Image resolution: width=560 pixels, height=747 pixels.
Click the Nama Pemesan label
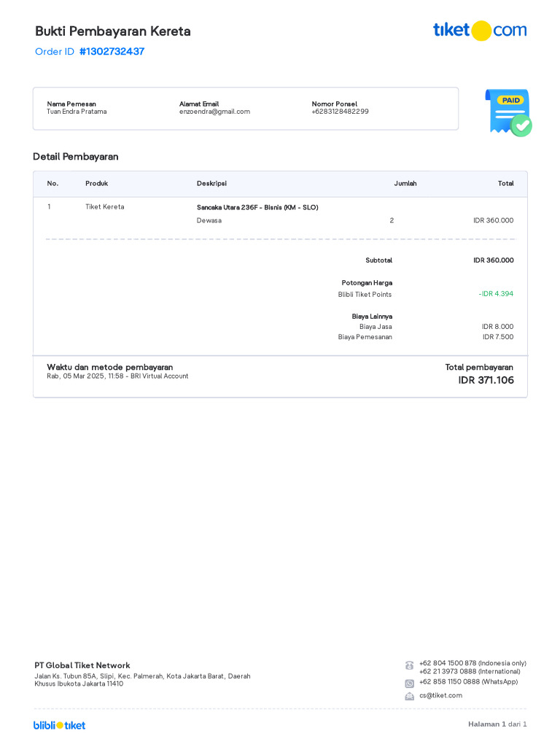[x=71, y=104]
